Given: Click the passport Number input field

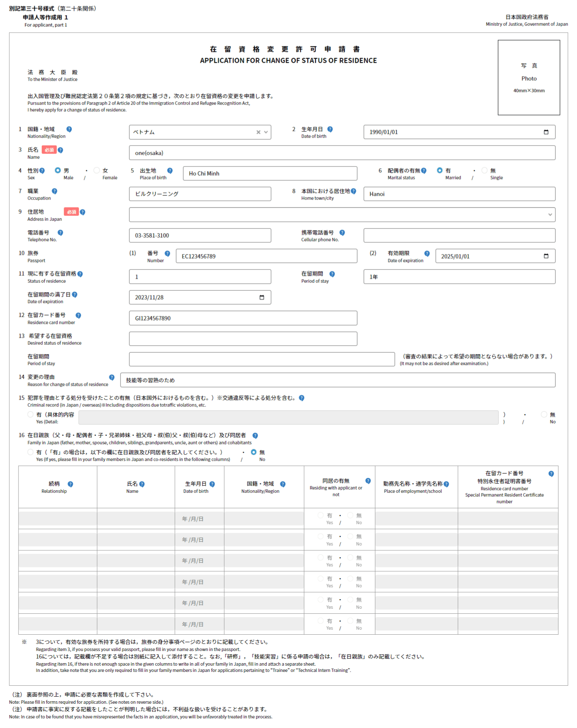Looking at the screenshot, I should pos(266,256).
